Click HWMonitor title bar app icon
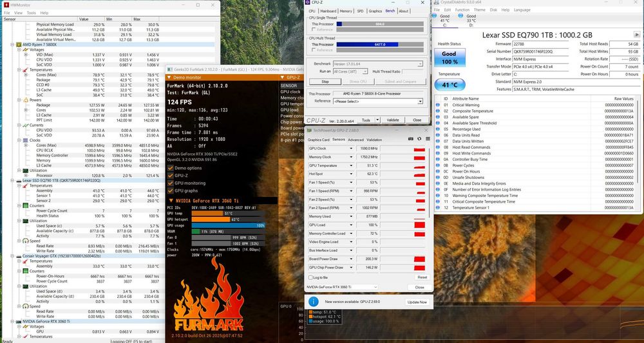The width and height of the screenshot is (644, 343). 5,5
